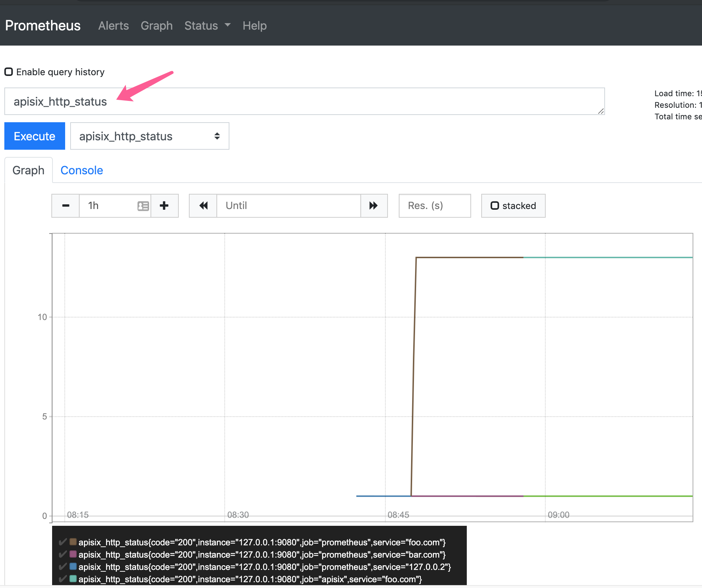Click the blue 127.0.0.2 series color swatch

(73, 566)
